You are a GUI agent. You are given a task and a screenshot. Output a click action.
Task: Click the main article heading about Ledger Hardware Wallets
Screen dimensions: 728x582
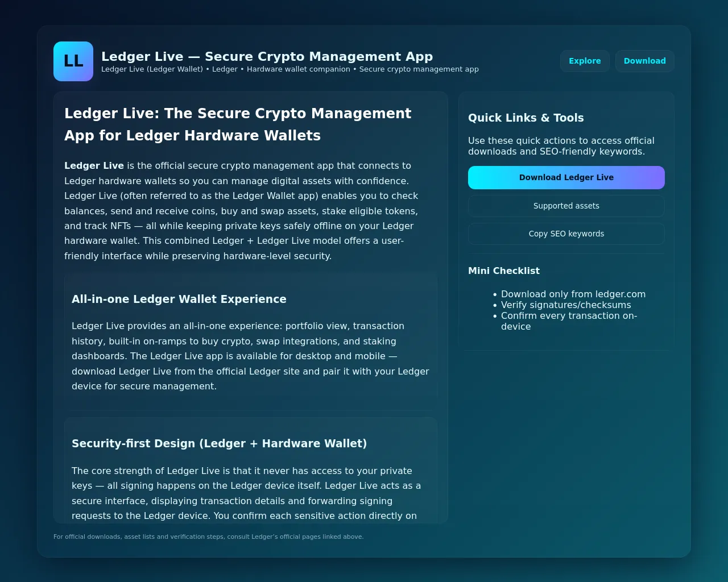point(238,124)
